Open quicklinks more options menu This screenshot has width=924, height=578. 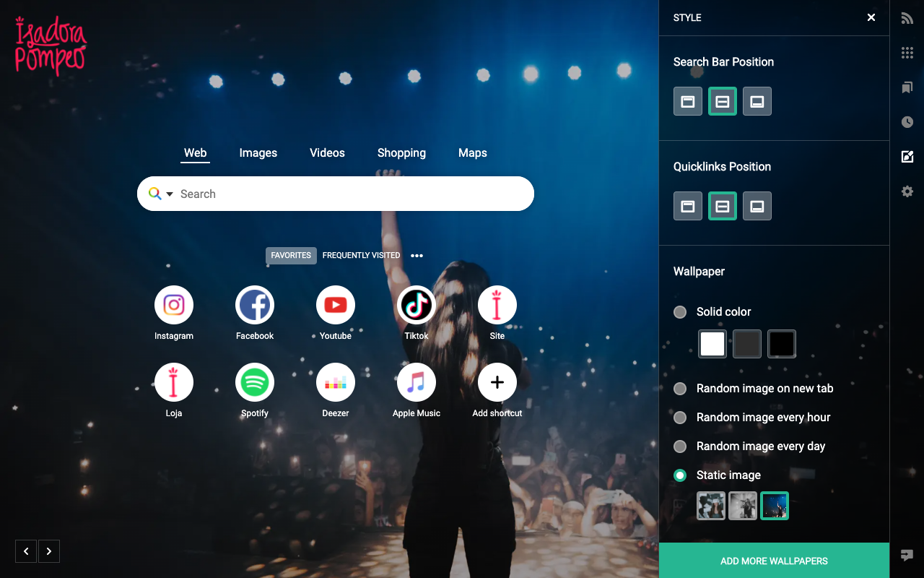(x=417, y=256)
